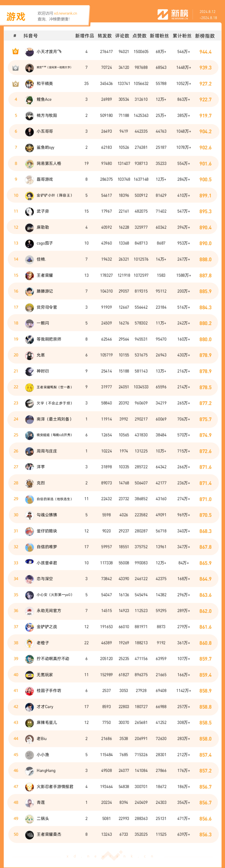Click the silver crown rank-two icon
Viewport: 225px width, 868px height.
[x=15, y=68]
